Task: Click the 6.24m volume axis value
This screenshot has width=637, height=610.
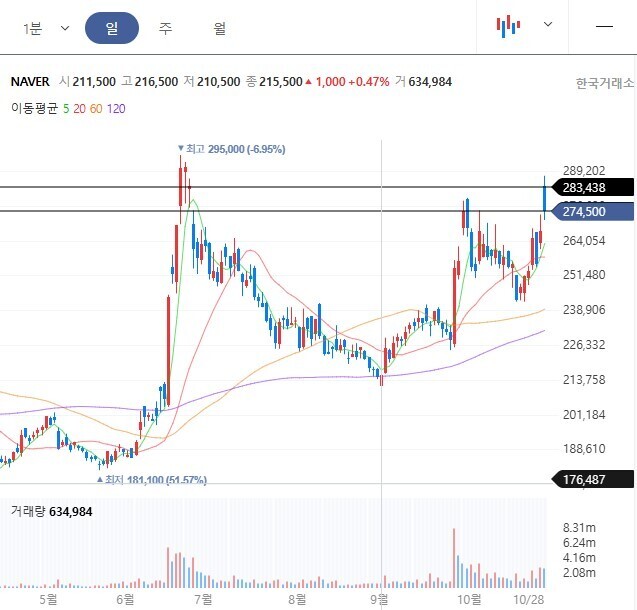Action: tap(579, 543)
